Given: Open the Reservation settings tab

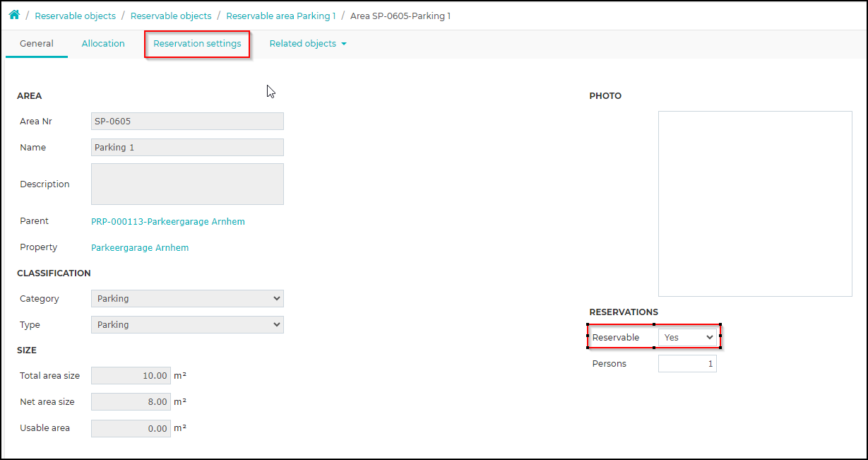Looking at the screenshot, I should (x=197, y=44).
